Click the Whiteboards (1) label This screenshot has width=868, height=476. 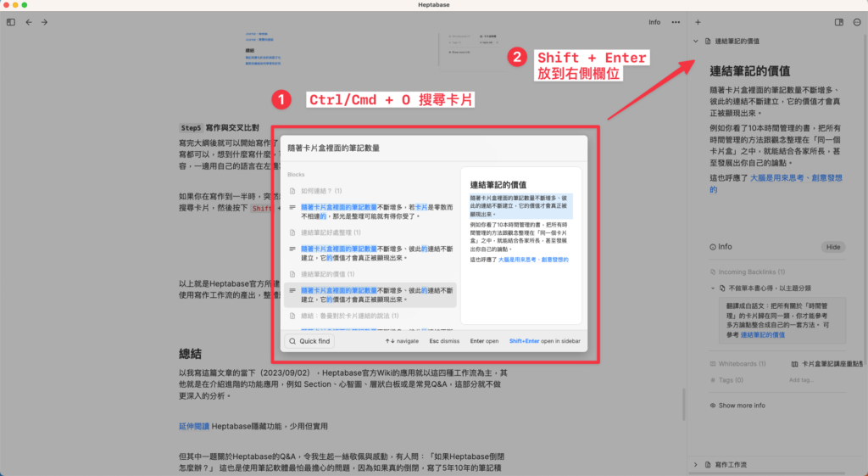(742, 364)
